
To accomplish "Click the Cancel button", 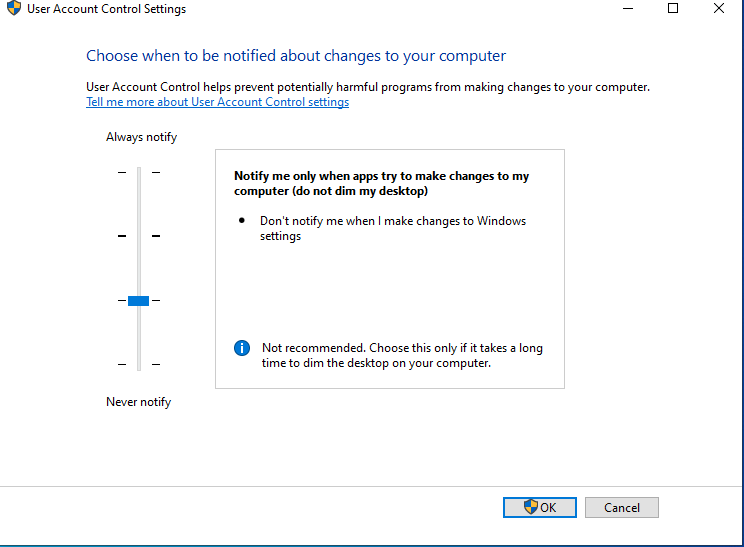I will 622,508.
